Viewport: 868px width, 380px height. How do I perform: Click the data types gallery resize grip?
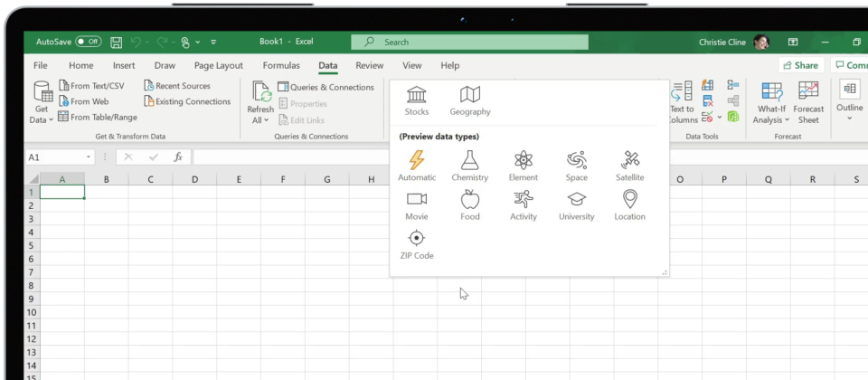665,272
